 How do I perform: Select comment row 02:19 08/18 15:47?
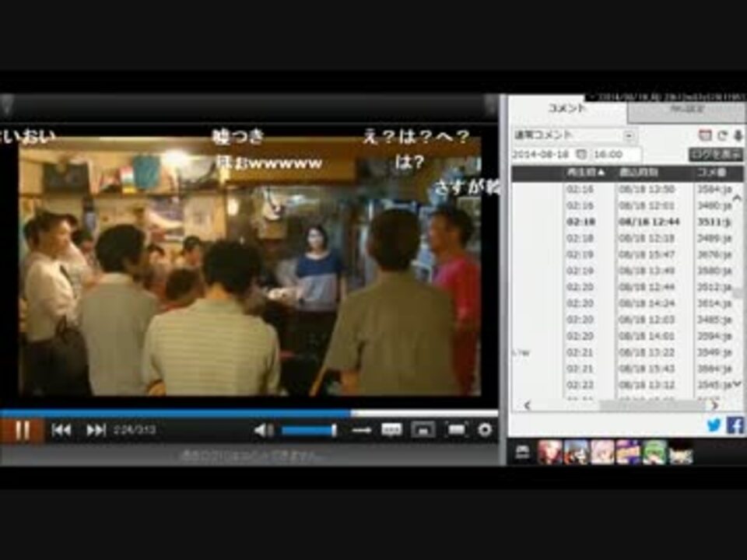(622, 255)
